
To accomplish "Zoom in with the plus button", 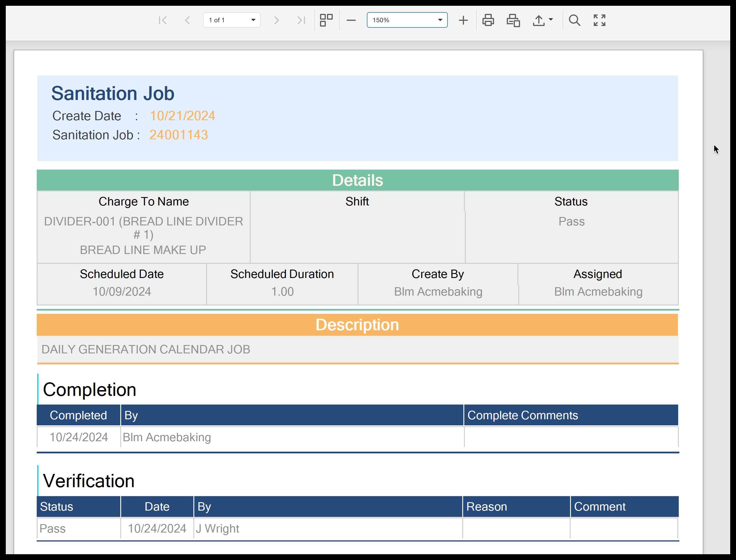I will (x=463, y=20).
